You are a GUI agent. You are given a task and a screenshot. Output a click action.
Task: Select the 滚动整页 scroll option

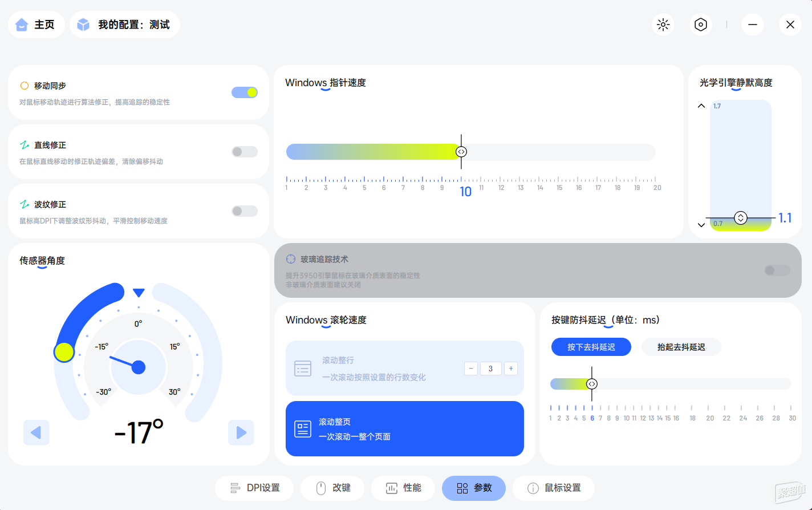[405, 429]
